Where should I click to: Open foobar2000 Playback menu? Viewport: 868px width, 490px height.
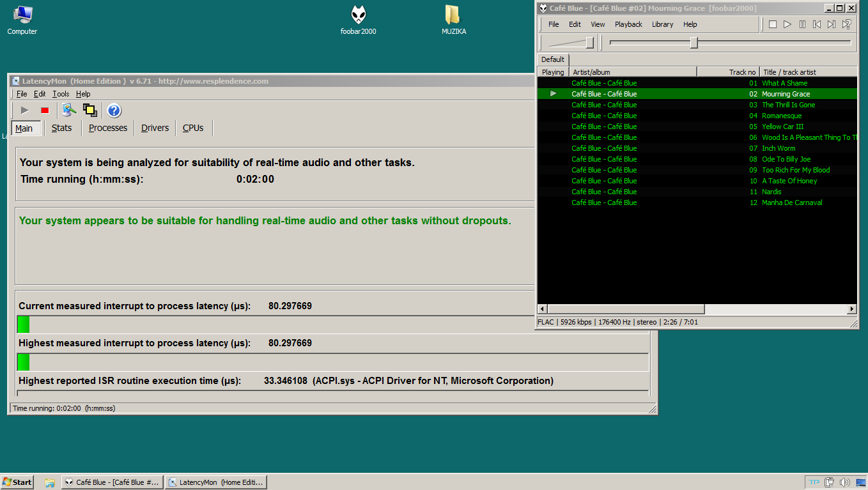(628, 24)
